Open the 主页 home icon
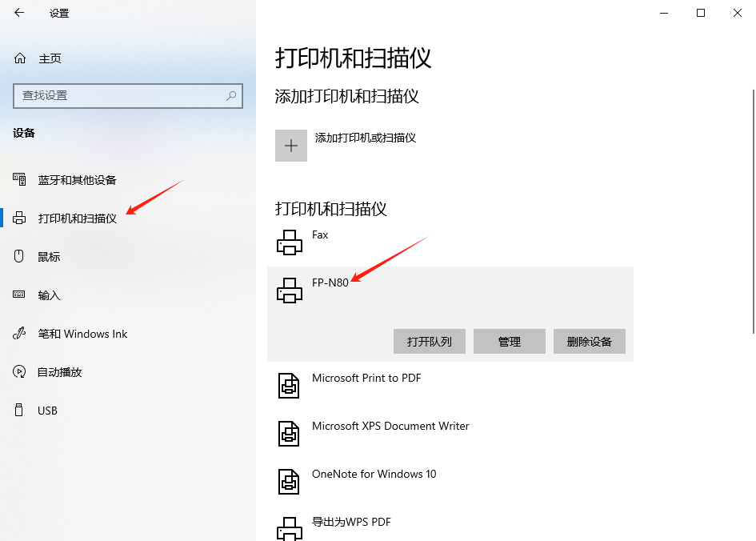Image resolution: width=756 pixels, height=541 pixels. pos(20,58)
